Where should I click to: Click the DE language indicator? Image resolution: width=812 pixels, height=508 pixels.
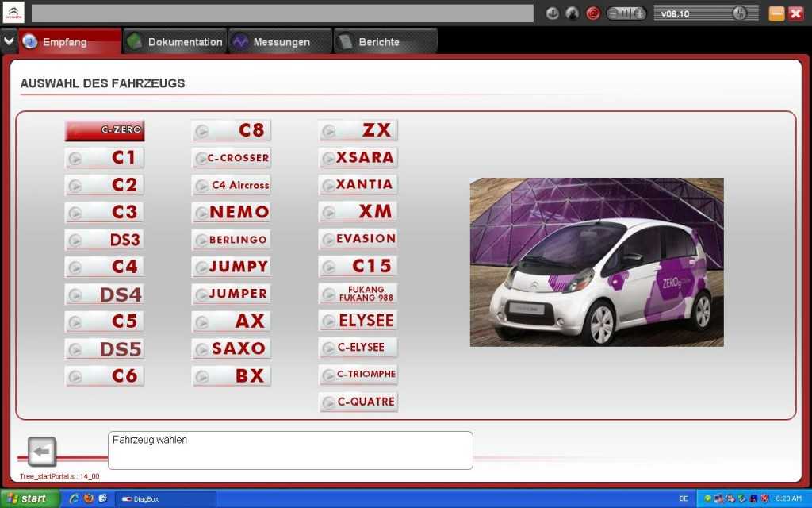[684, 498]
